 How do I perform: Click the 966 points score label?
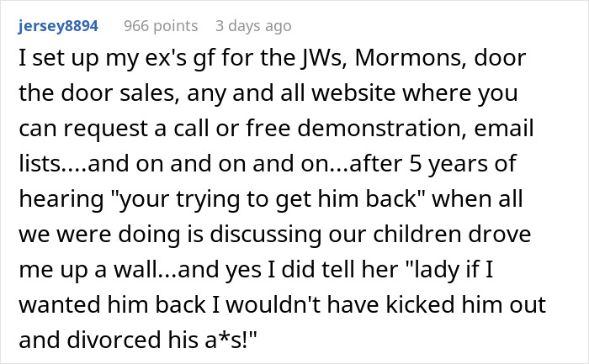pos(161,26)
